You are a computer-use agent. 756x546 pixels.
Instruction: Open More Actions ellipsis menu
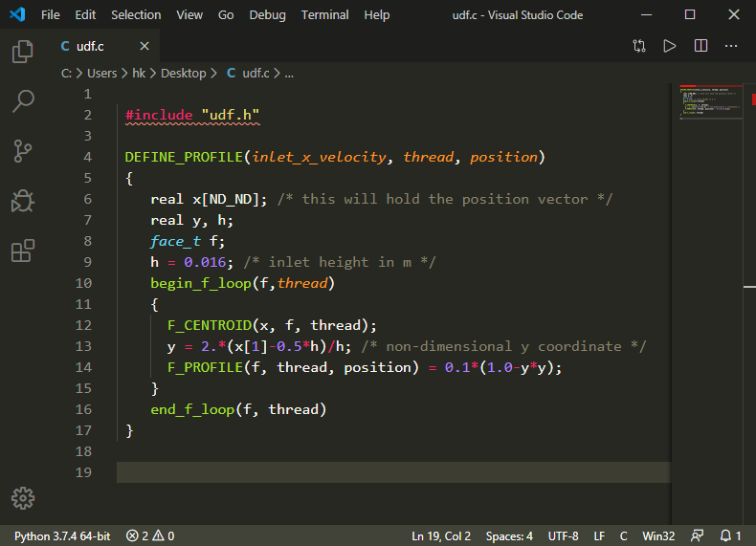(731, 46)
